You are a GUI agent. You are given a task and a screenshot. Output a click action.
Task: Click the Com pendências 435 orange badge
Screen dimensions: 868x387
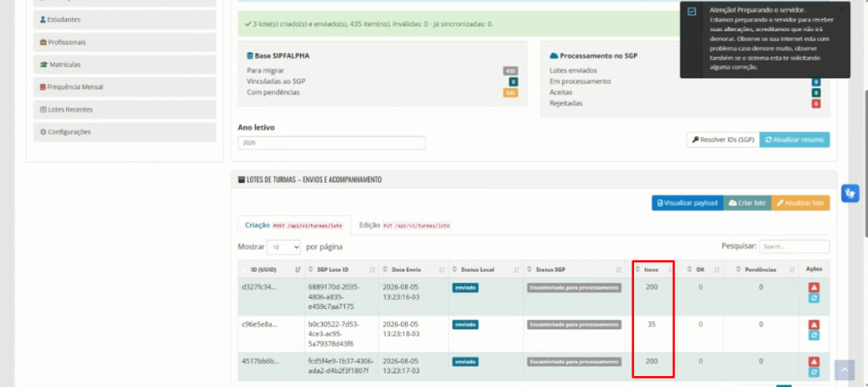(510, 93)
